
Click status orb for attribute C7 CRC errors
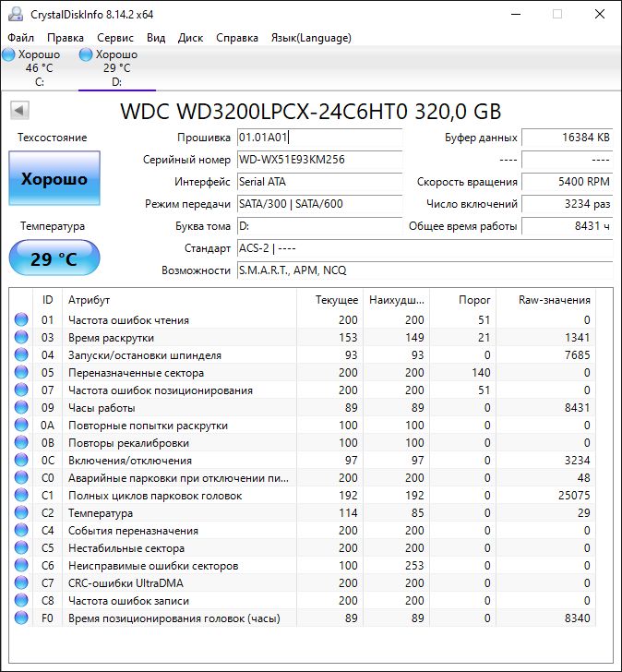click(21, 583)
